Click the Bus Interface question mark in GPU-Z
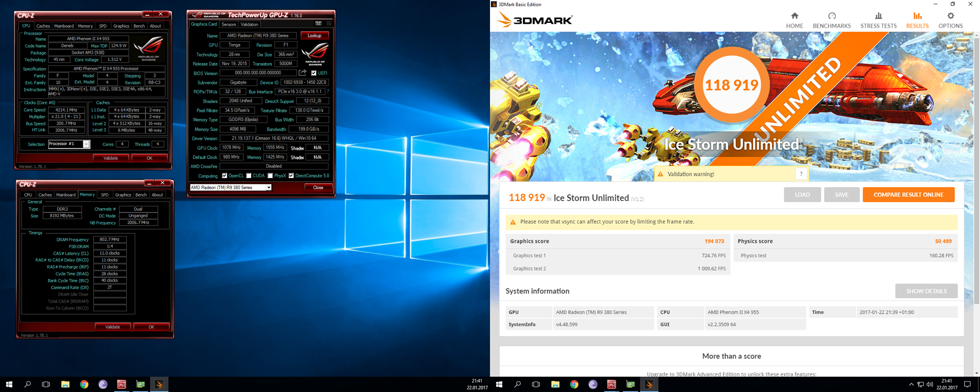980x392 pixels. click(x=328, y=91)
